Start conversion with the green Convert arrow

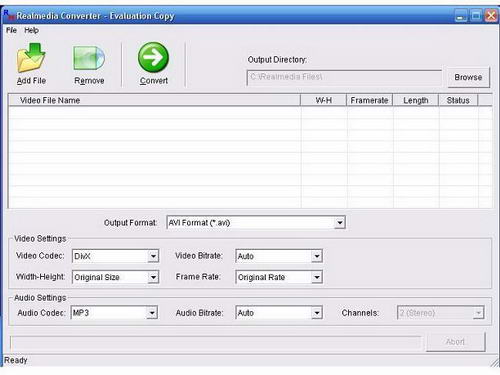tap(153, 57)
